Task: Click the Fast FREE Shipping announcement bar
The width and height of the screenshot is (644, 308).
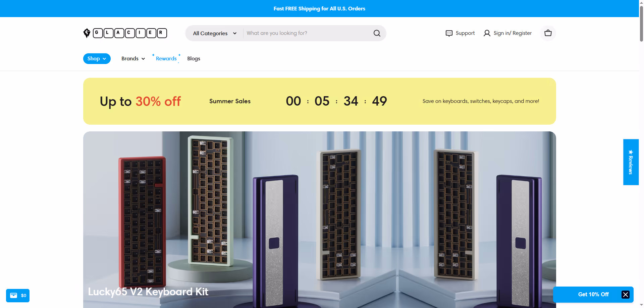Action: (x=319, y=8)
